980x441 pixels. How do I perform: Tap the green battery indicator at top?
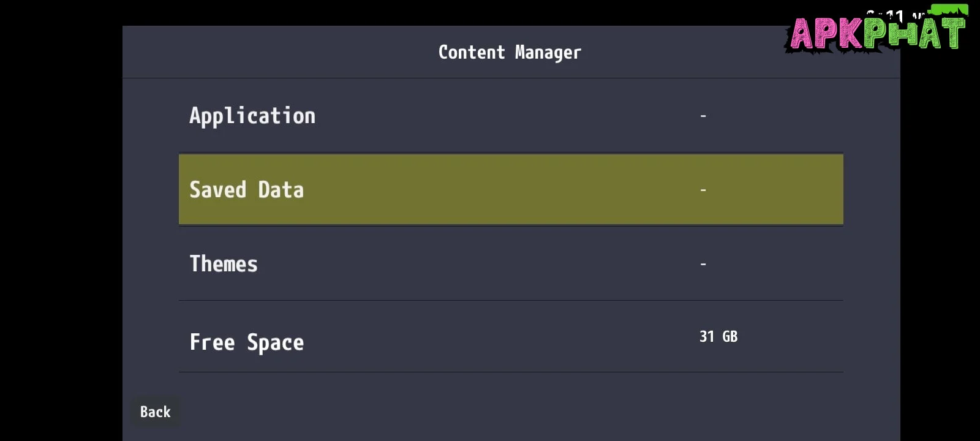click(949, 10)
